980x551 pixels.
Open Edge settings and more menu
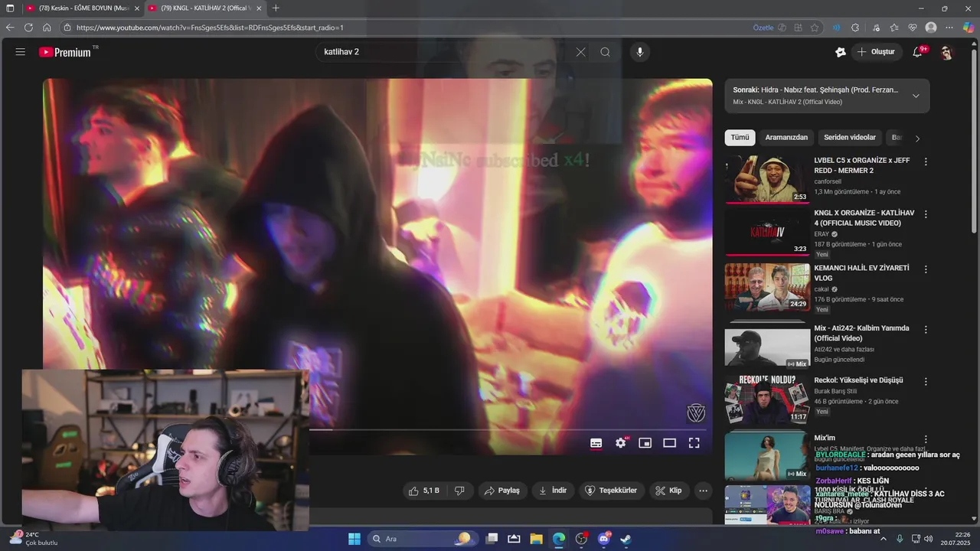pos(950,28)
